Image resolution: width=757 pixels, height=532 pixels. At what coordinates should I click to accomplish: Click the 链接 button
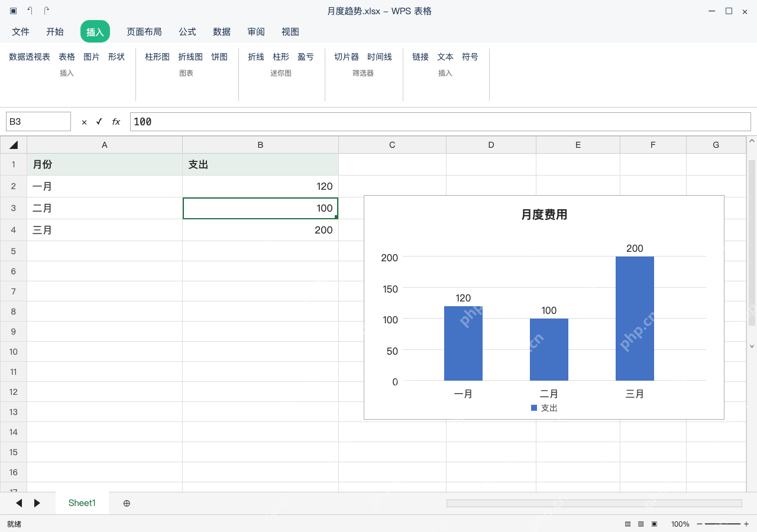(420, 57)
